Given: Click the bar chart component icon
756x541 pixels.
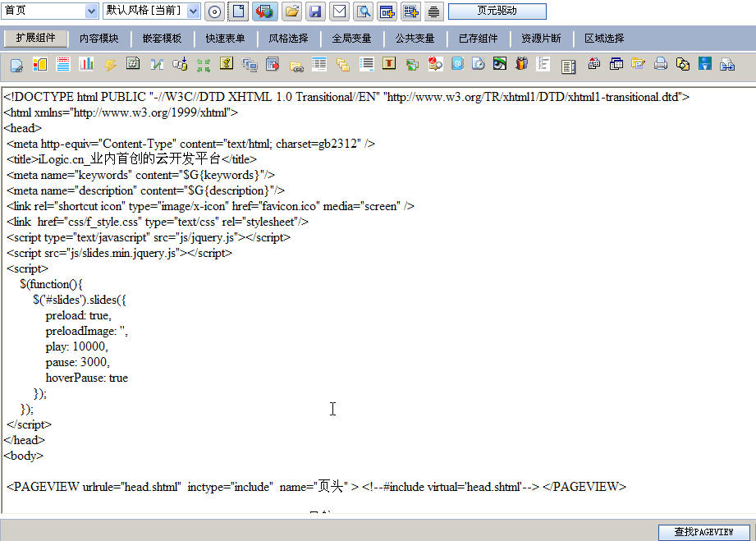Looking at the screenshot, I should tap(86, 64).
